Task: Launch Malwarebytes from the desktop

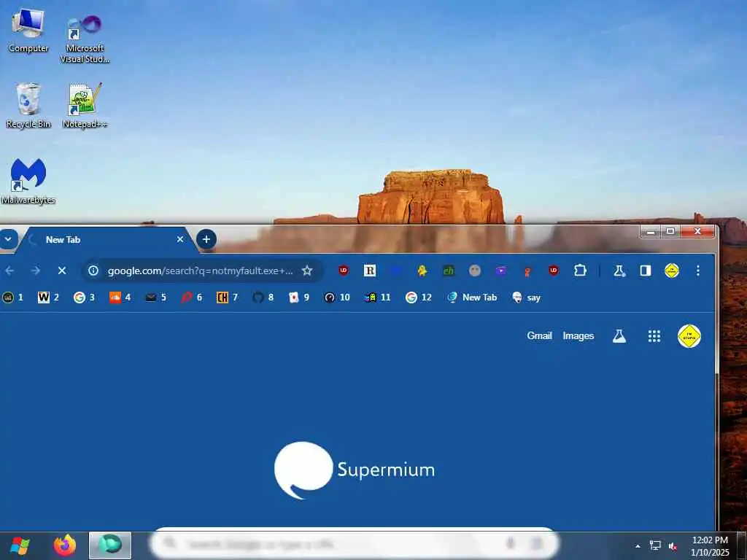Action: tap(28, 182)
